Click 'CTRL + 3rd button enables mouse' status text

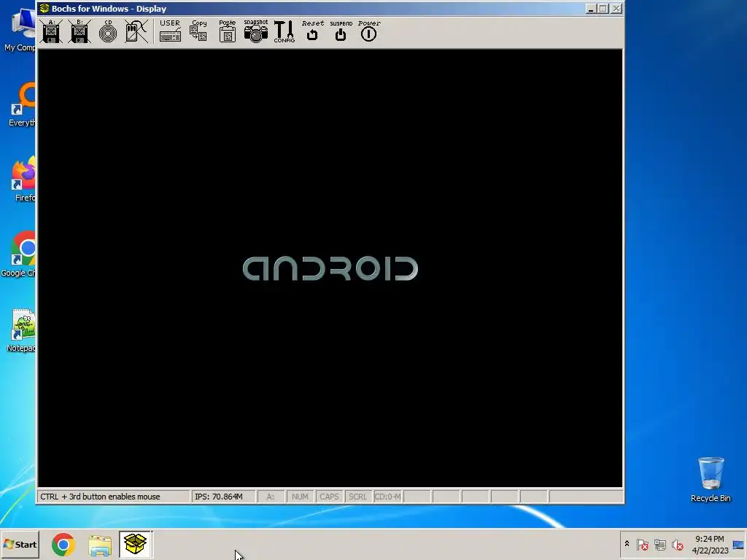(x=100, y=497)
